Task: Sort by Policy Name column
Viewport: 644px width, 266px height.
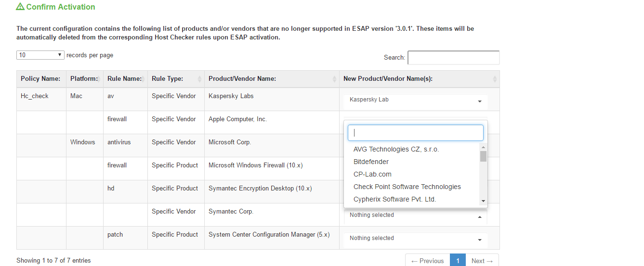Action: click(x=41, y=79)
